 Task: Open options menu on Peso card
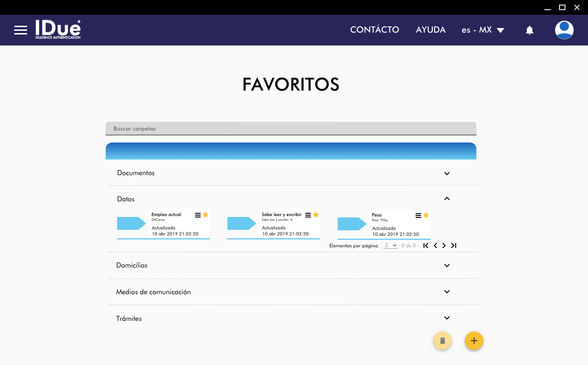pyautogui.click(x=418, y=215)
